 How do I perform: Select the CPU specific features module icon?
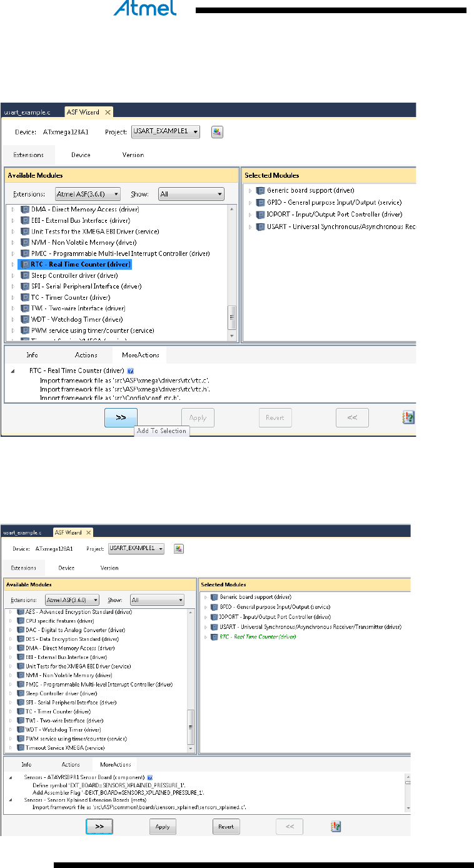21,621
